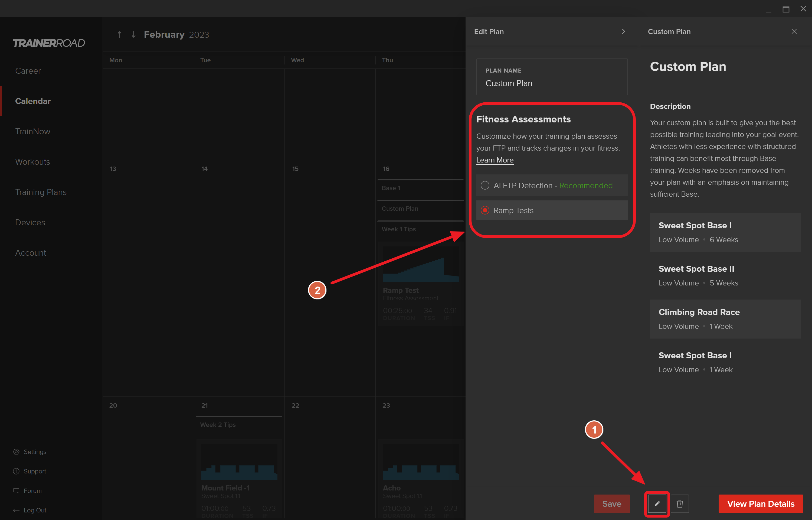Click calendar day 13

[113, 168]
